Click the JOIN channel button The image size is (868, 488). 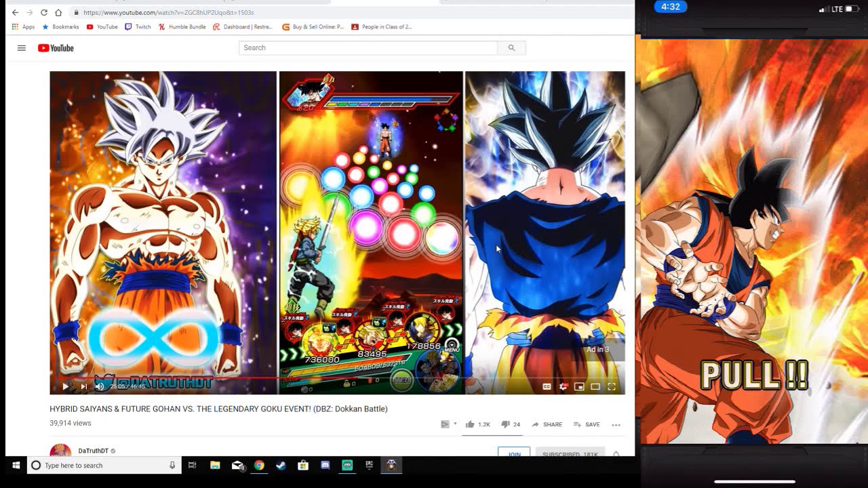click(514, 453)
